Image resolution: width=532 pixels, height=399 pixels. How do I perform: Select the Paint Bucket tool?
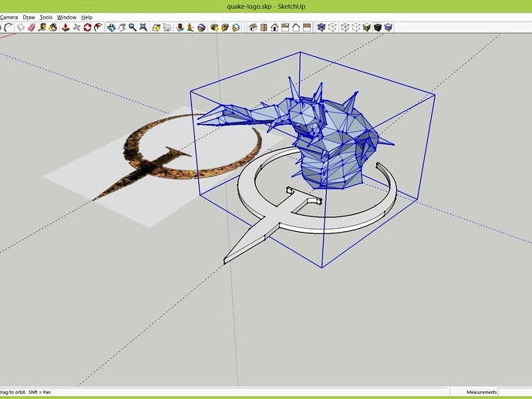coord(53,28)
